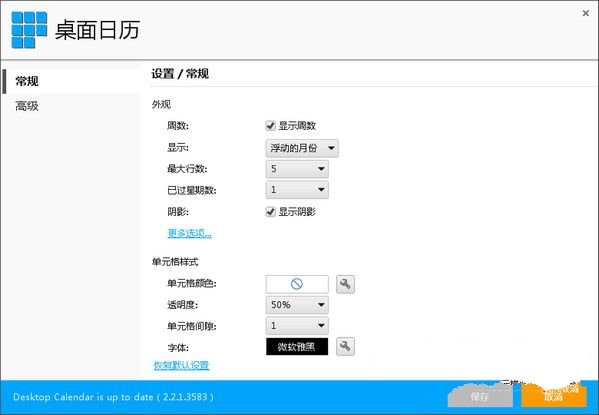Open the 透明度 dropdown showing 50%
599x415 pixels.
point(297,305)
